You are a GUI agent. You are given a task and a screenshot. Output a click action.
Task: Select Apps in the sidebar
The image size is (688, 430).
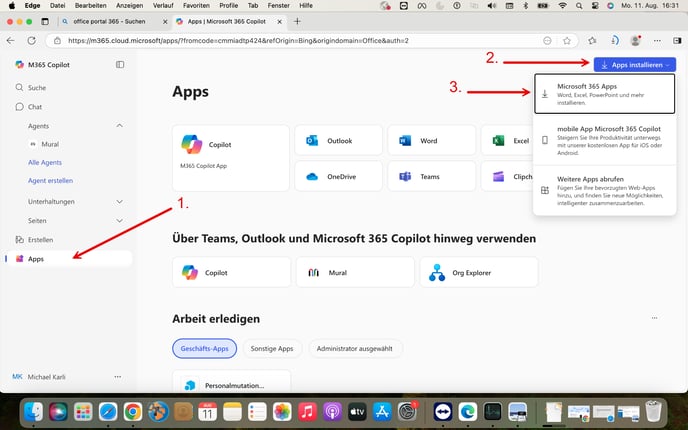(x=70, y=259)
